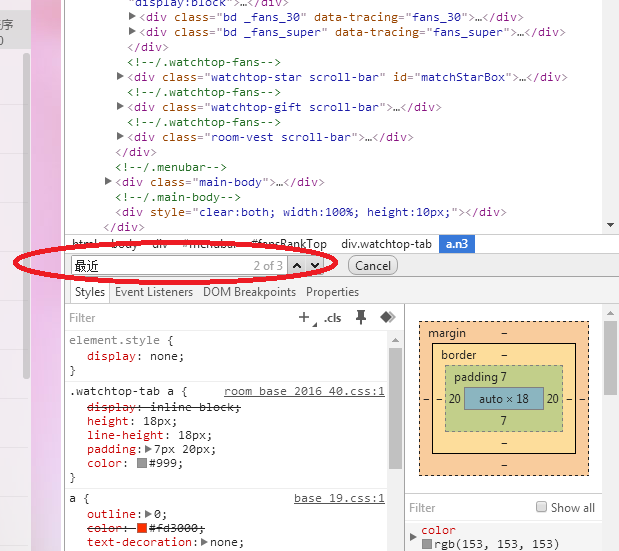Screen dimensions: 619x551
Task: Select div.watchtop-tab breadcrumb
Action: point(386,244)
